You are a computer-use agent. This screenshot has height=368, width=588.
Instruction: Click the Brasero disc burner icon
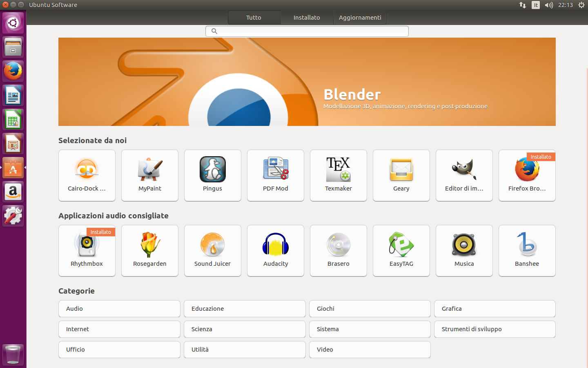point(338,251)
